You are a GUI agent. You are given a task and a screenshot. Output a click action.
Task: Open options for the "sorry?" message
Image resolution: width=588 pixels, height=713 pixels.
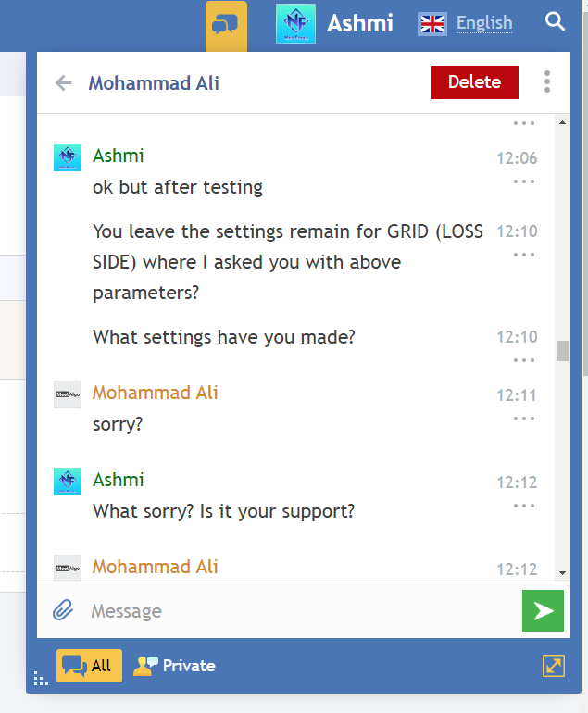click(524, 419)
